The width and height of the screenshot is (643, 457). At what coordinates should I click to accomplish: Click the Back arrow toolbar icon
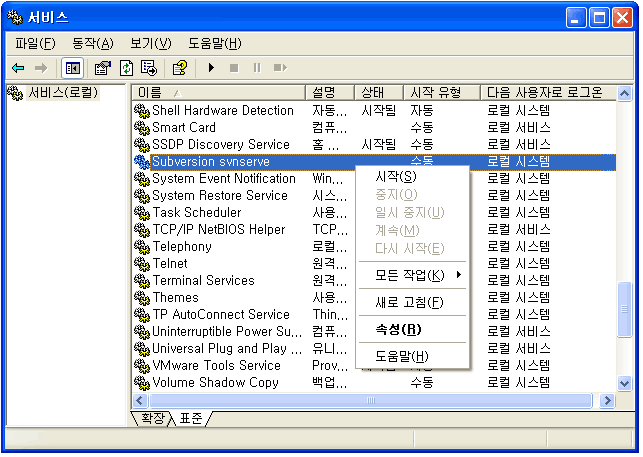(18, 68)
